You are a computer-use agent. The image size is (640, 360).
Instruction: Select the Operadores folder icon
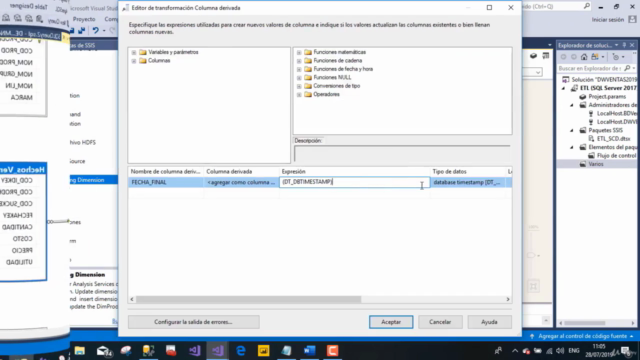tap(308, 94)
